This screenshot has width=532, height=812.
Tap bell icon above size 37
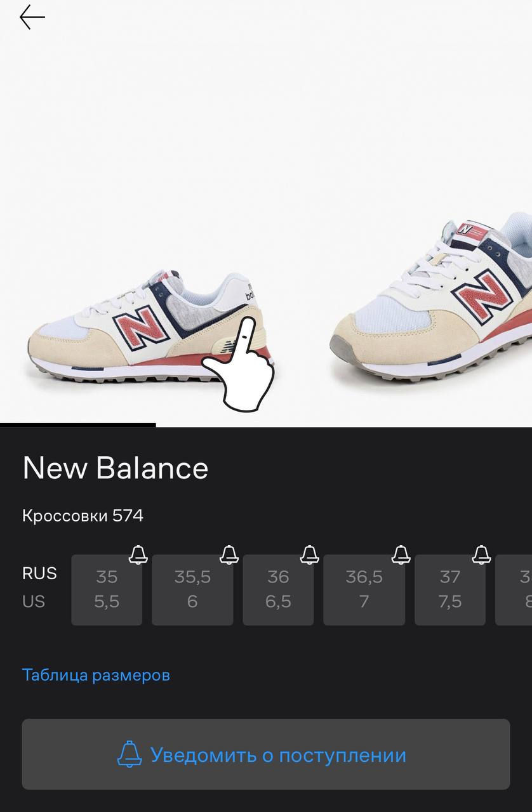(482, 554)
